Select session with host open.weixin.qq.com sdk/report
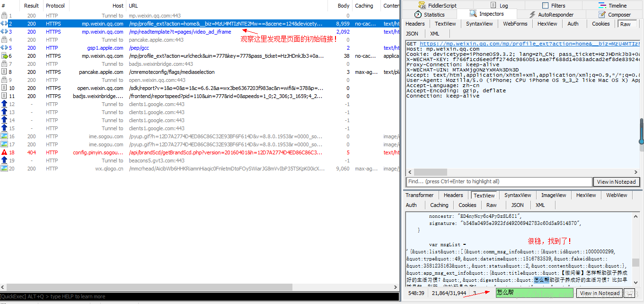Viewport: 644px width, 304px height. [x=199, y=88]
